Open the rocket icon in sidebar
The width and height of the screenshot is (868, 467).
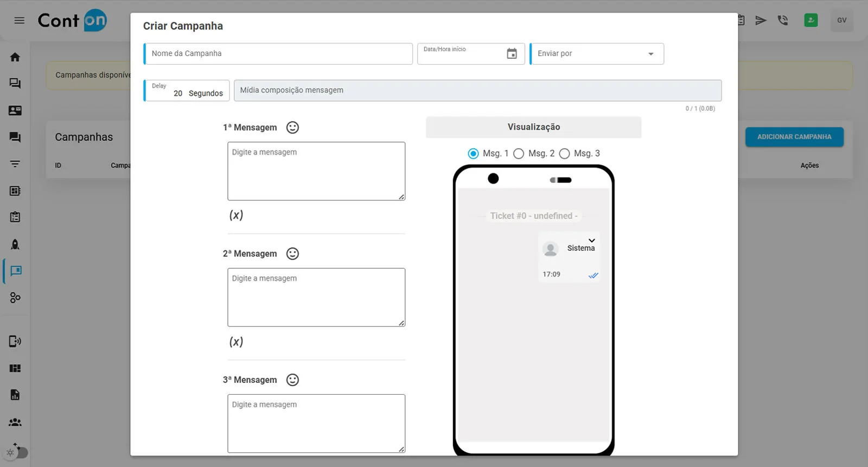coord(15,244)
